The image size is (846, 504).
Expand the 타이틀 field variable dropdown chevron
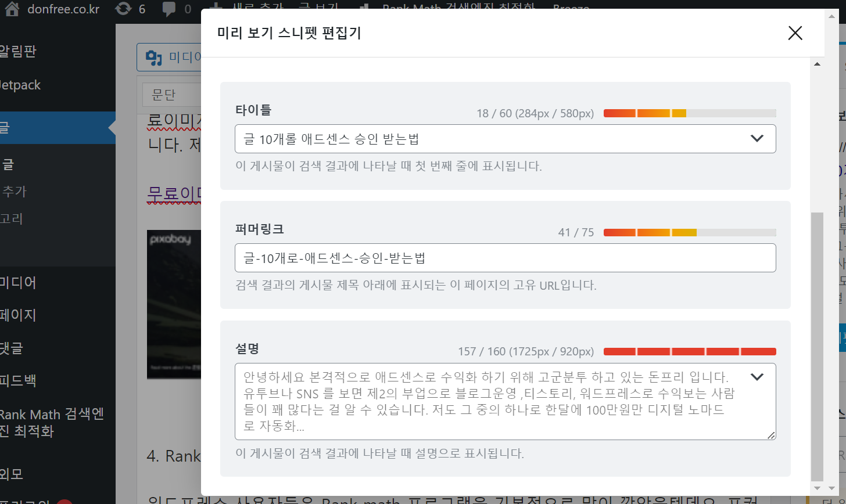pyautogui.click(x=757, y=138)
